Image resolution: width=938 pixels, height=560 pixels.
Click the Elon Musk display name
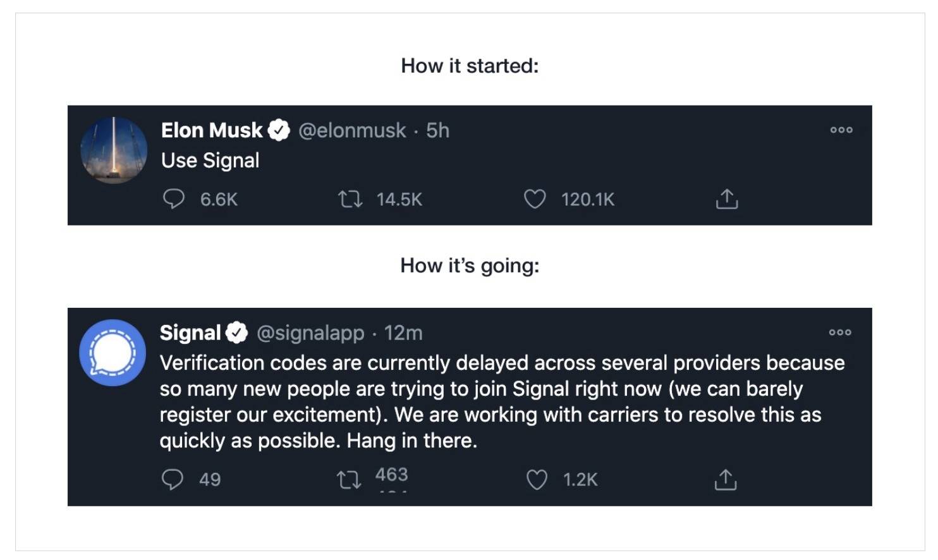pos(212,130)
